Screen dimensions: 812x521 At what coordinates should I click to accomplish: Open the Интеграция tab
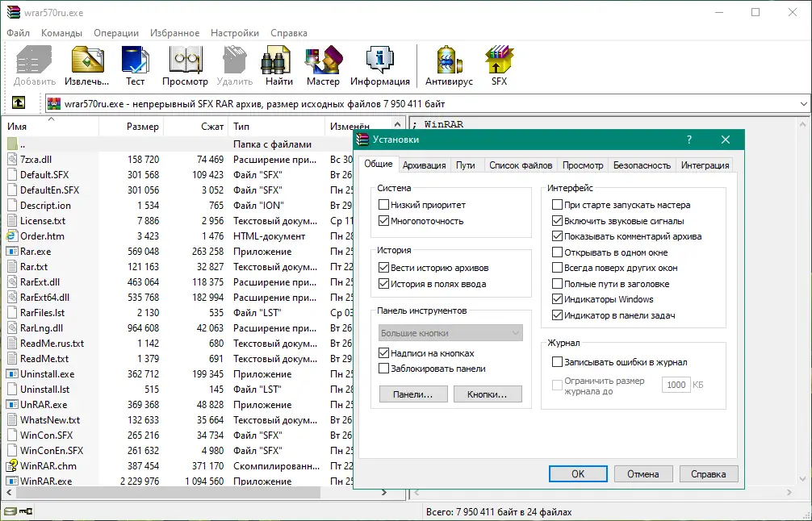click(x=705, y=165)
